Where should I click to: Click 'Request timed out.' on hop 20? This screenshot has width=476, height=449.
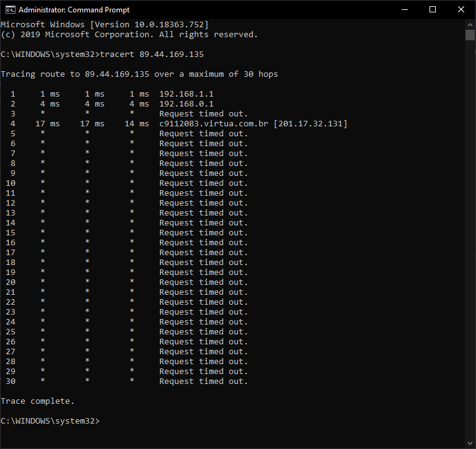click(x=203, y=282)
